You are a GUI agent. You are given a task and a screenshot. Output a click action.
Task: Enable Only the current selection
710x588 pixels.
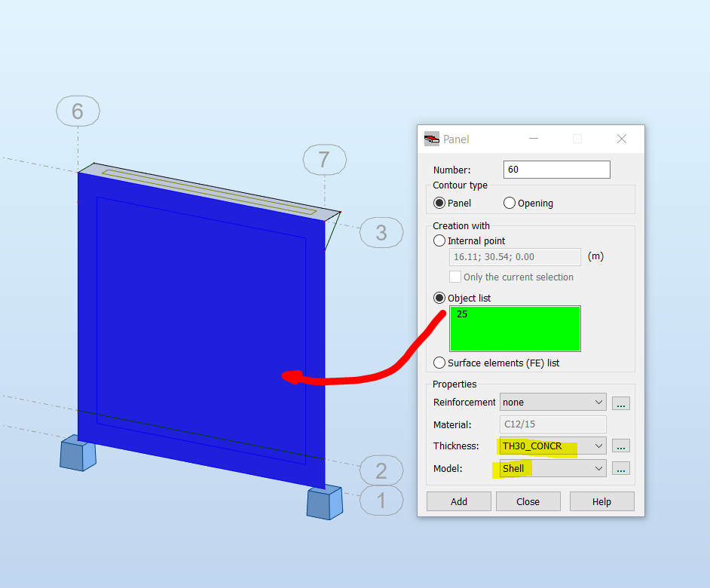tap(455, 277)
